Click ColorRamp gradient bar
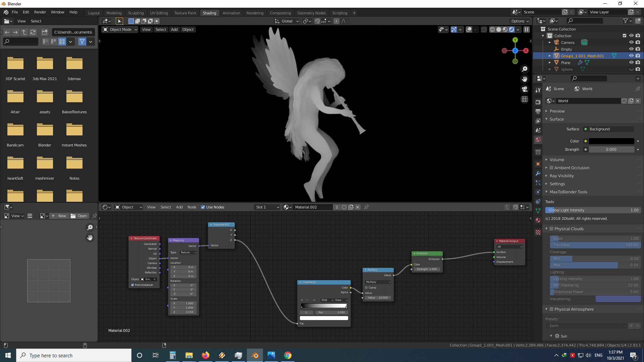 pos(324,306)
